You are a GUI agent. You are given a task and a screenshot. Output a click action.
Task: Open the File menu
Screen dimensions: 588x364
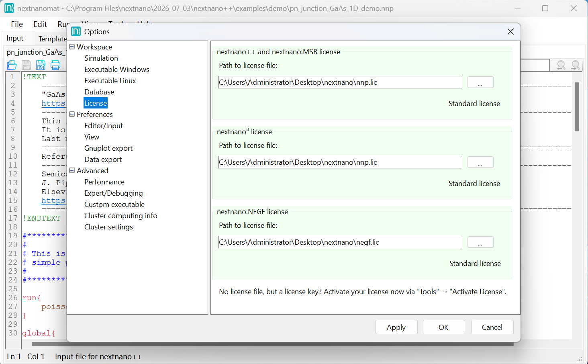tap(17, 24)
